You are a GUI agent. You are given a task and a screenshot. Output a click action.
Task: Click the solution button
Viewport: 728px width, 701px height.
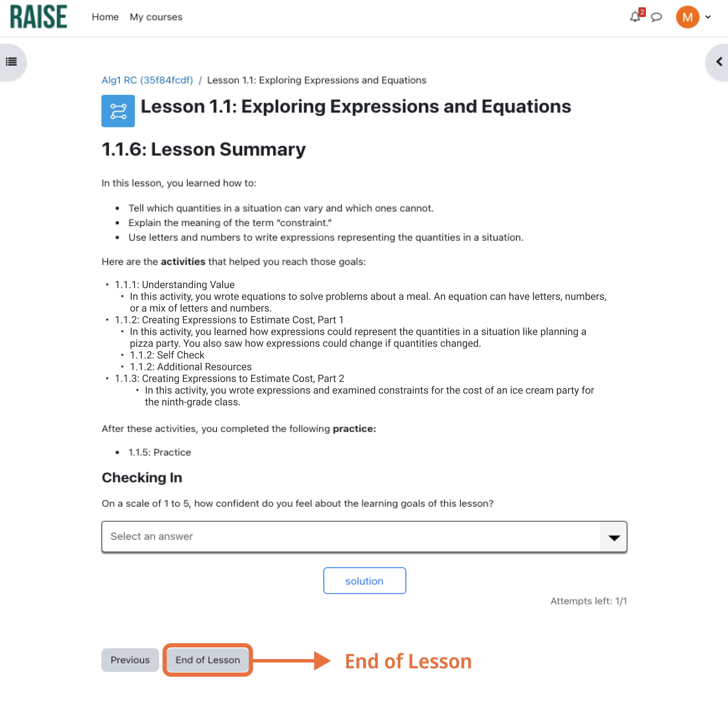click(364, 581)
